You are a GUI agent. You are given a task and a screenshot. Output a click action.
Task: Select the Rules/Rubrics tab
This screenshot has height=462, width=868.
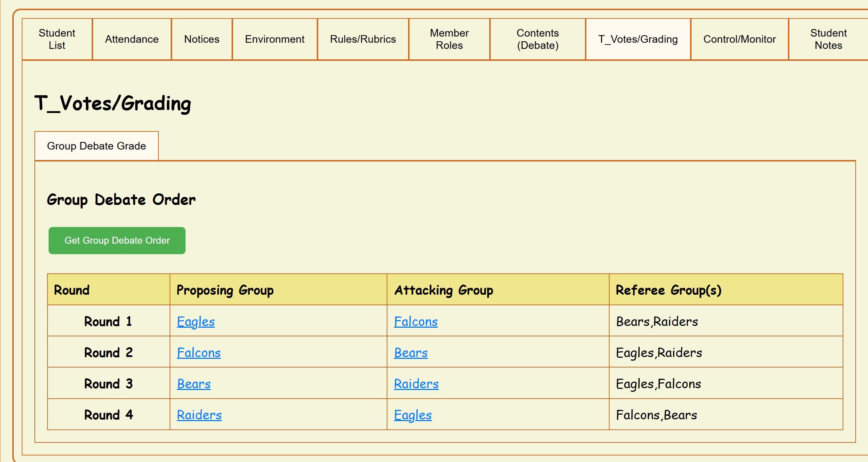[x=363, y=39]
